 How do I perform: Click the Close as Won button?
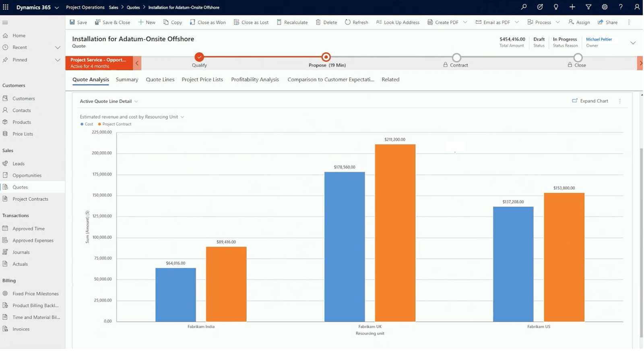pyautogui.click(x=208, y=22)
